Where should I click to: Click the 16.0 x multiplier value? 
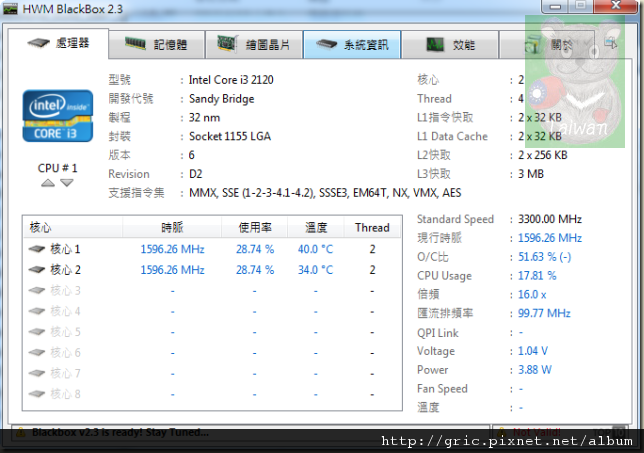pyautogui.click(x=532, y=294)
